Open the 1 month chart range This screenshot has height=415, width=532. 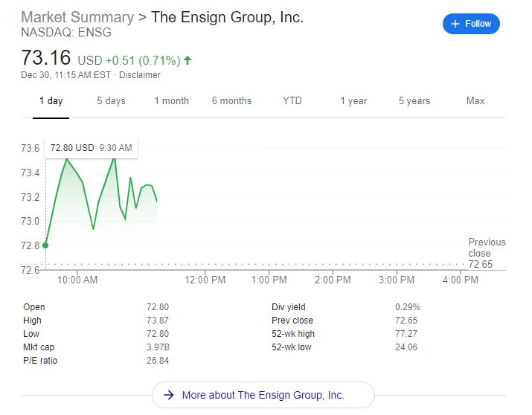click(x=171, y=101)
